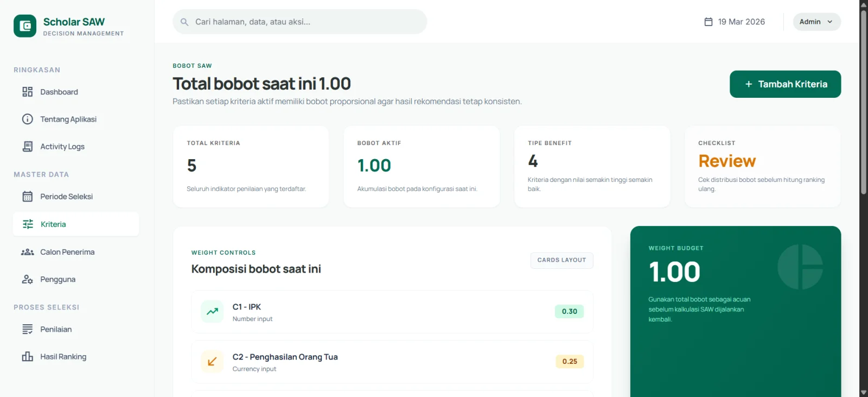Go to Penilaian in sidebar
This screenshot has height=397, width=868.
[55, 329]
